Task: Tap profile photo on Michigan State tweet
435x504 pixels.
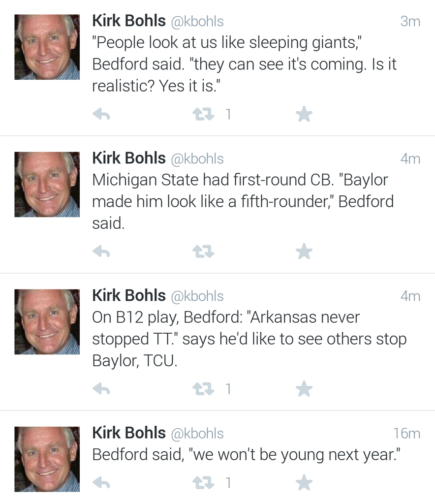Action: coord(47,184)
